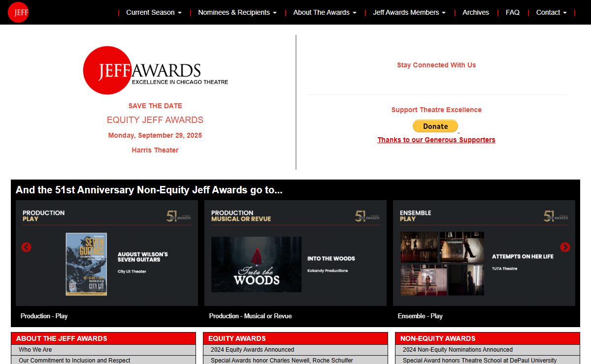Image resolution: width=591 pixels, height=364 pixels.
Task: Expand the Nominees & Recipients menu
Action: tap(237, 12)
